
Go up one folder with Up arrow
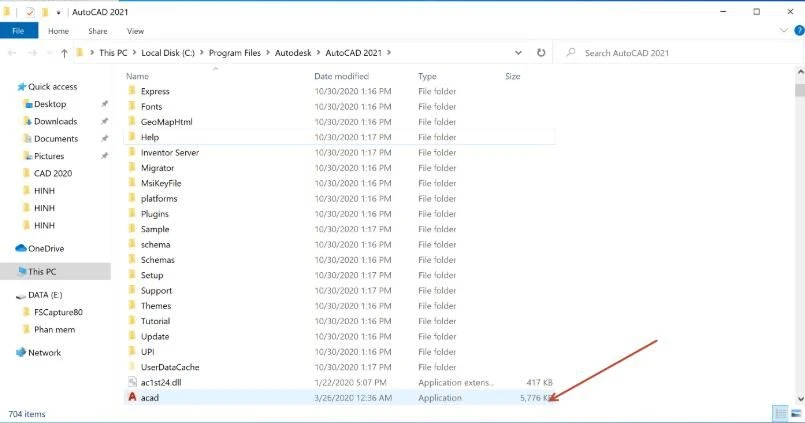[65, 52]
